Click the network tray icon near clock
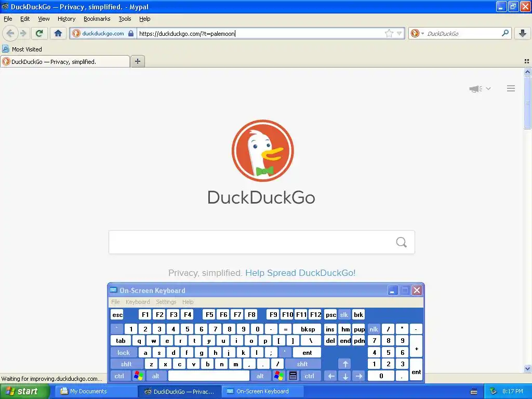This screenshot has width=532, height=399. point(494,392)
